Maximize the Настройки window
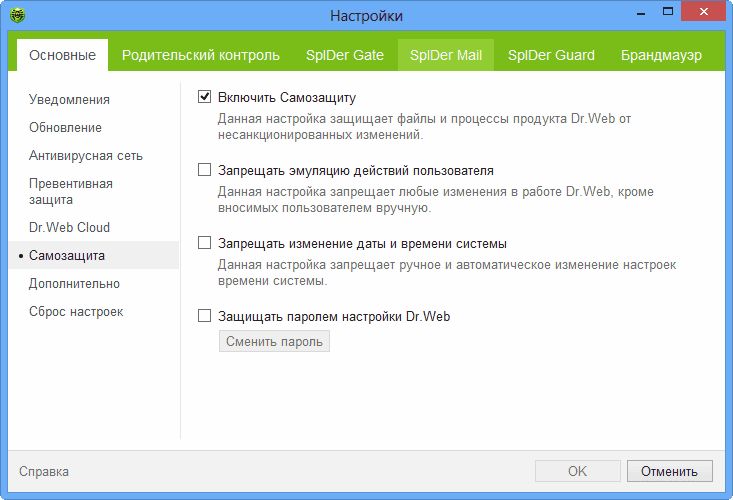The image size is (733, 500). (x=668, y=12)
